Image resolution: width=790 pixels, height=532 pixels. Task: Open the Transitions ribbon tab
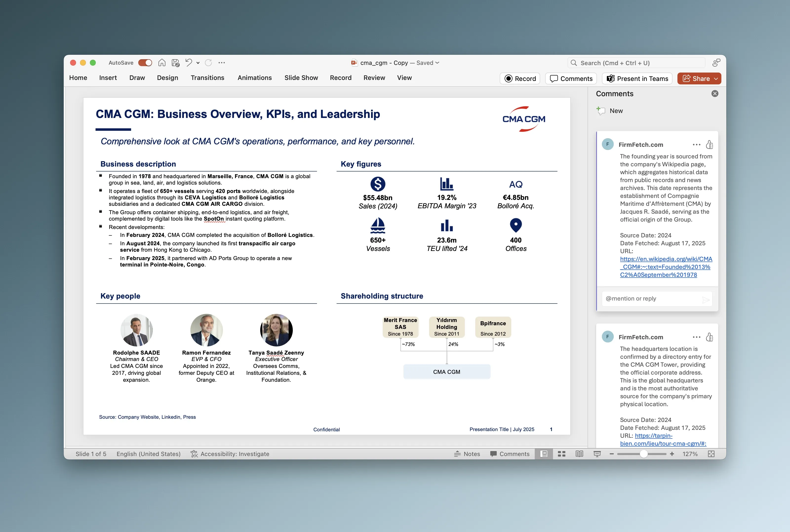coord(207,78)
